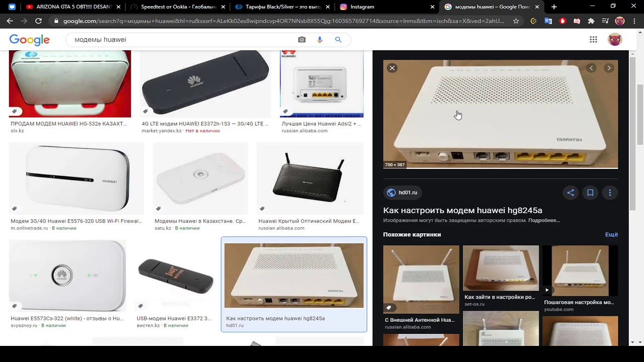The image size is (644, 362).
Task: Click the address bar URL
Action: pyautogui.click(x=283, y=21)
